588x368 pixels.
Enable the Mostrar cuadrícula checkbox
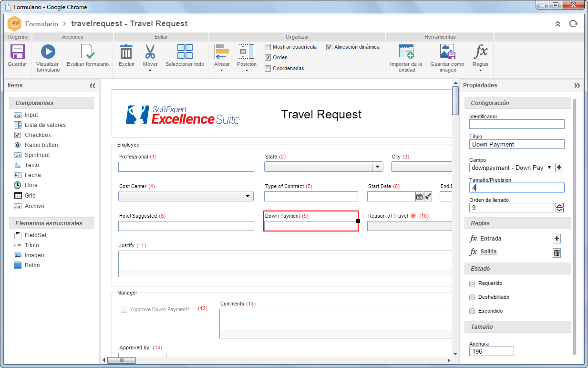tap(268, 47)
